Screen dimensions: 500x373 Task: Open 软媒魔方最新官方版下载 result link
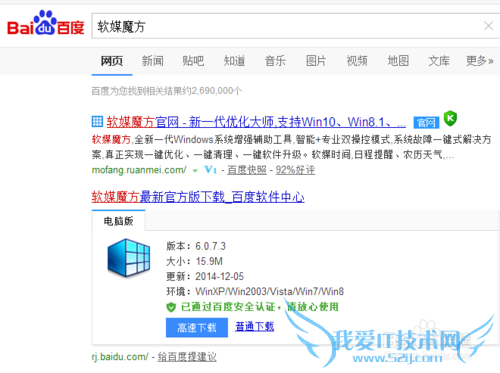[x=198, y=197]
